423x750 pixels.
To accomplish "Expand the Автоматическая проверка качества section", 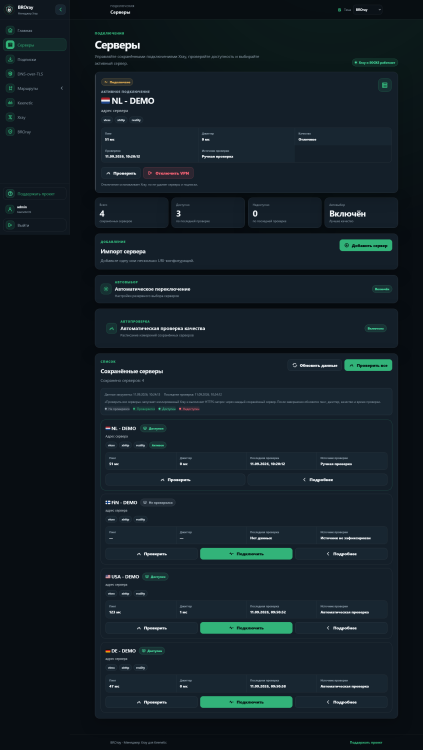I will click(x=111, y=328).
